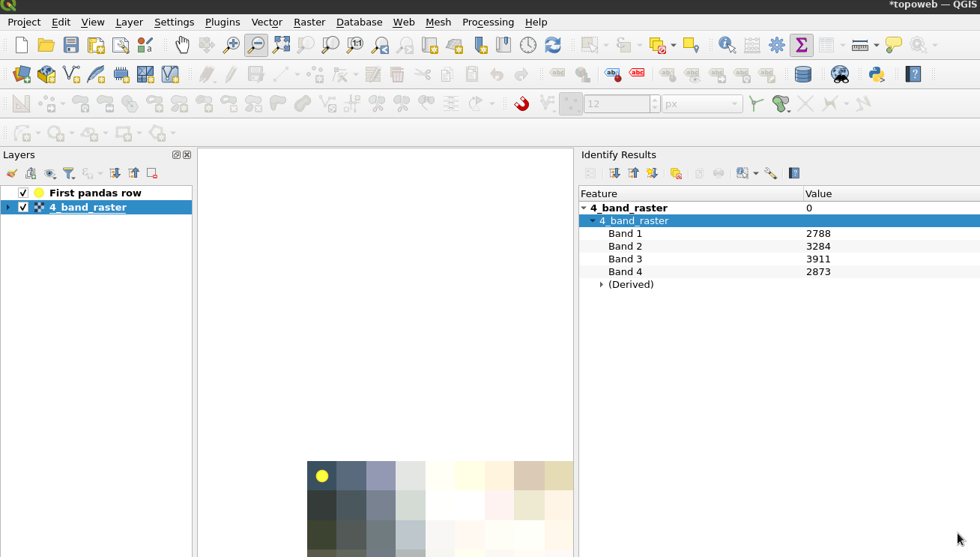Open the Mesh menu
980x557 pixels.
point(438,22)
